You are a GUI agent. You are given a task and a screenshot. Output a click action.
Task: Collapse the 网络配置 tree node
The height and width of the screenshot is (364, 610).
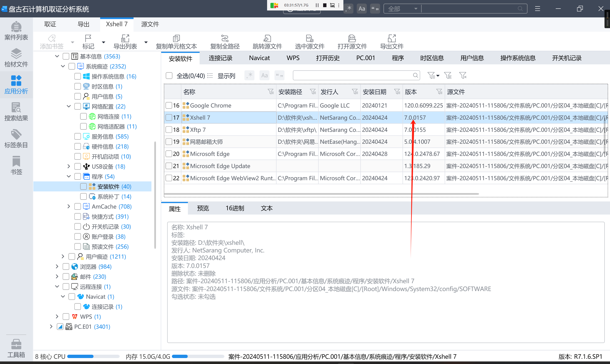pos(69,107)
